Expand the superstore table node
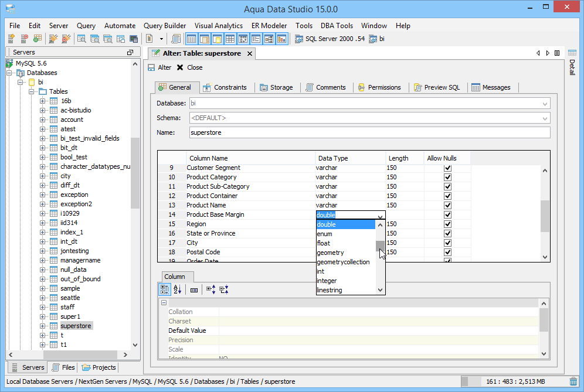Viewport: 584px width, 392px height. 42,326
